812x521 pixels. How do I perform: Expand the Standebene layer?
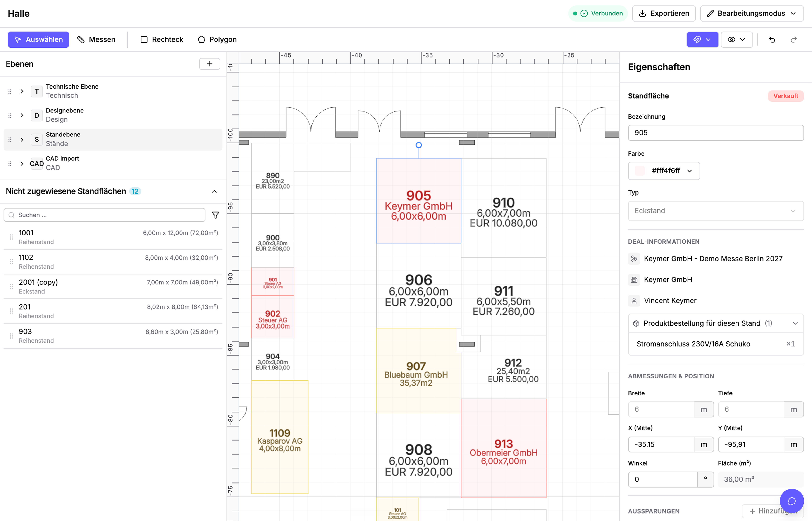click(x=22, y=139)
